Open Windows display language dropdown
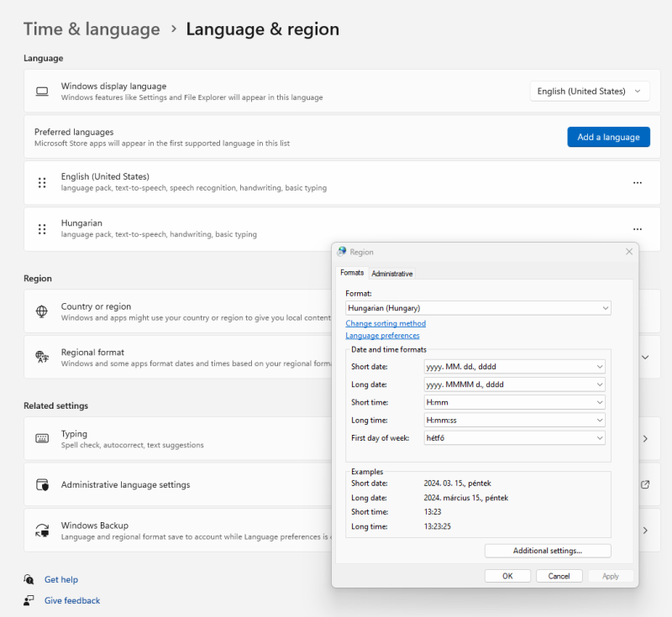 coord(590,92)
